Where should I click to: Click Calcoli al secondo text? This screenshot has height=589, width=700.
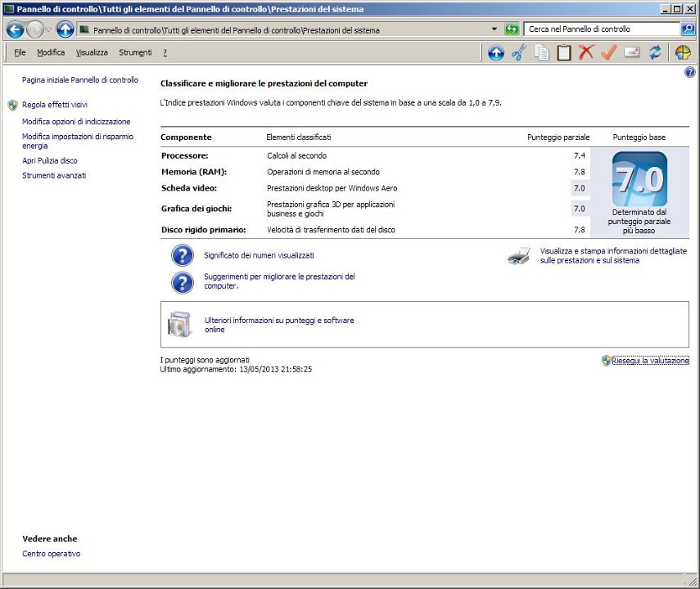click(x=297, y=155)
